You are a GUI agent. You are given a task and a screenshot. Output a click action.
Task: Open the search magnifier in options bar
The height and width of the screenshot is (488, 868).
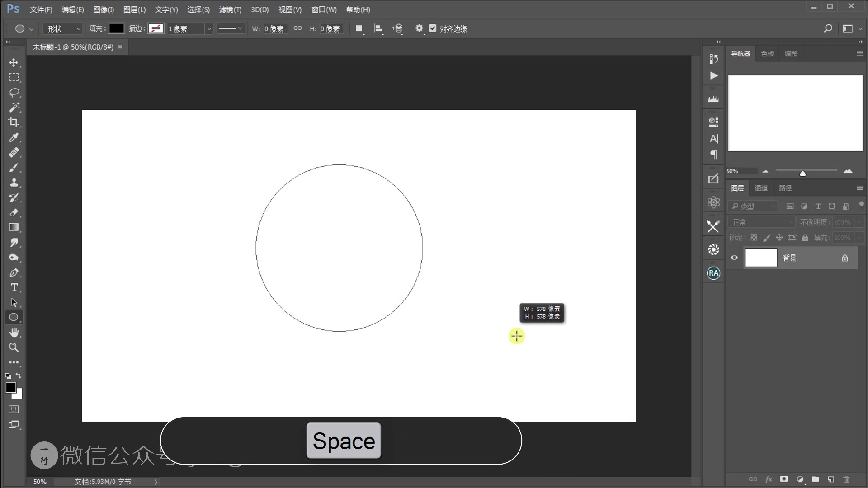click(828, 28)
